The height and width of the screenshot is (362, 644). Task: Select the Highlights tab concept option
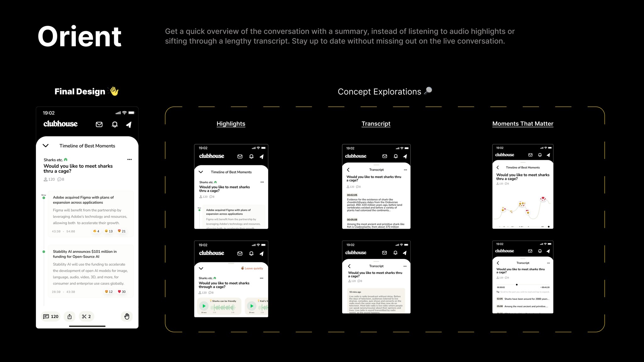click(230, 123)
